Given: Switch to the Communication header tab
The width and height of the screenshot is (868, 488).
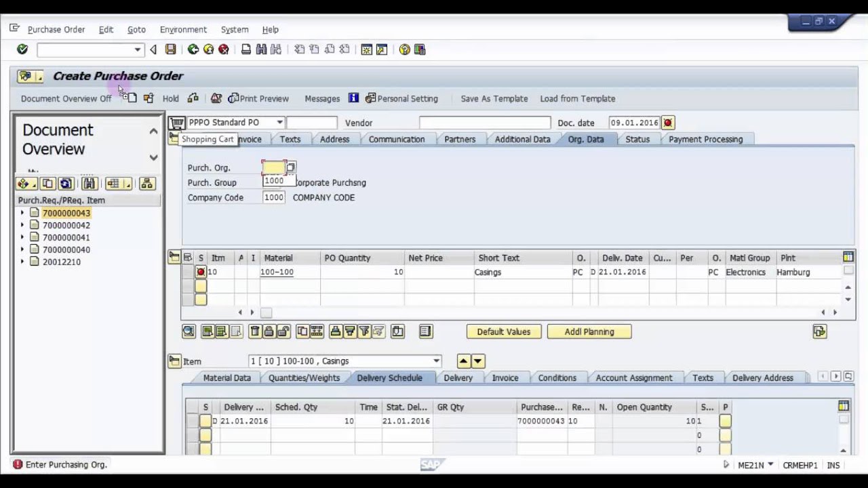Looking at the screenshot, I should point(397,139).
